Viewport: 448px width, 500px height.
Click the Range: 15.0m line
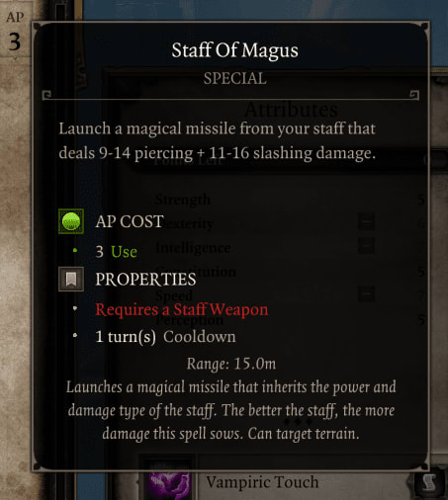(231, 364)
